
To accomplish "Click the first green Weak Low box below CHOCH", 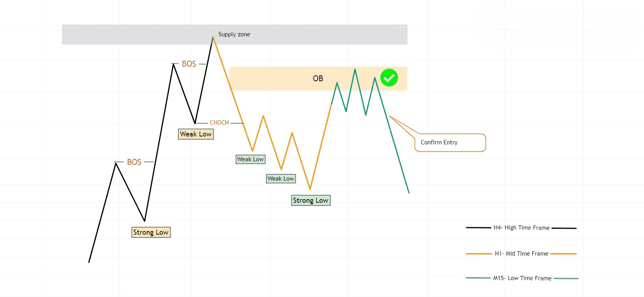I will pos(250,159).
